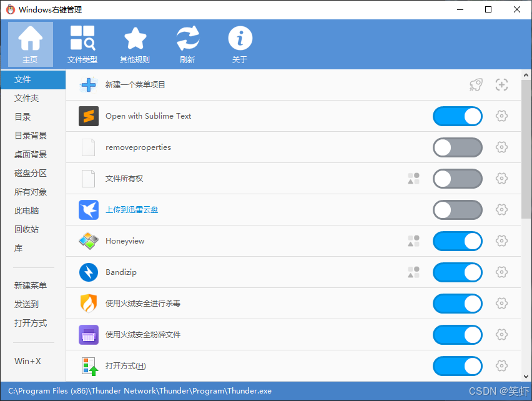Click the 新建一个菜单项目 label
Image resolution: width=532 pixels, height=401 pixels.
pos(135,85)
